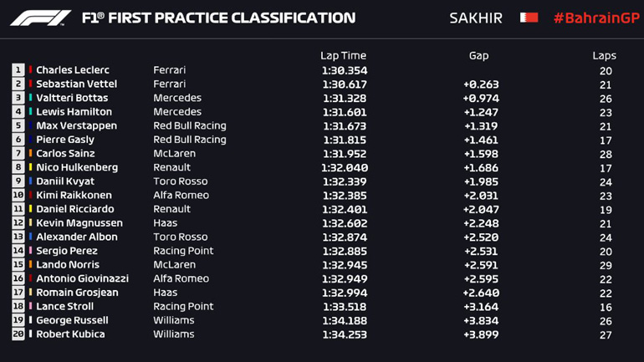Click the position 1 number badge
Screen dimensions: 644x362
click(18, 70)
